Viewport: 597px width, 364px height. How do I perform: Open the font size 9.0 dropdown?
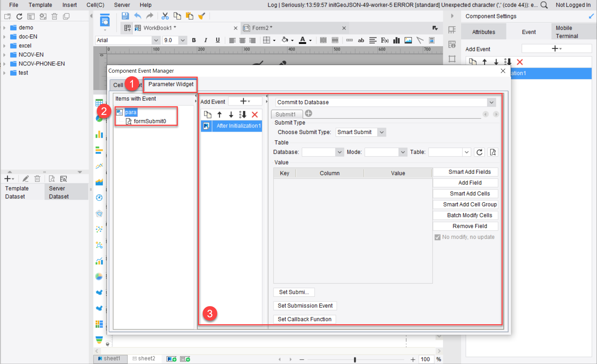coord(182,40)
